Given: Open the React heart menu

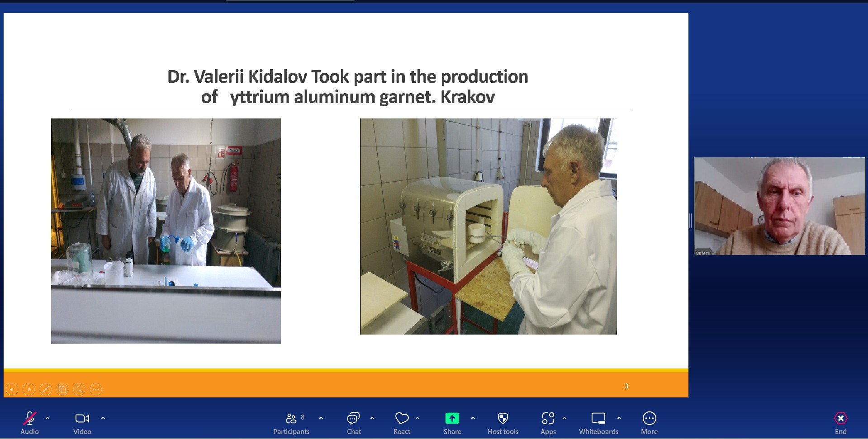Looking at the screenshot, I should pyautogui.click(x=402, y=423).
